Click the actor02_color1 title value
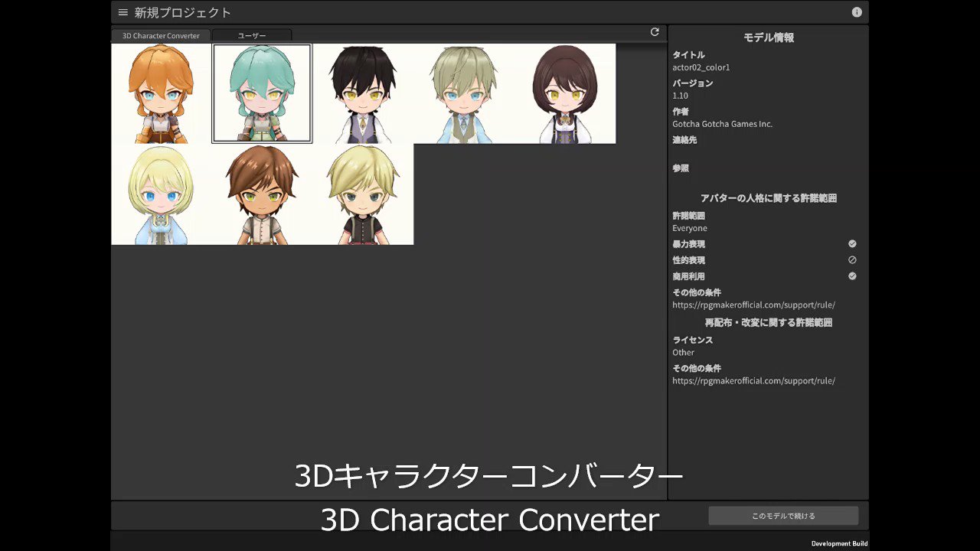 (x=701, y=67)
